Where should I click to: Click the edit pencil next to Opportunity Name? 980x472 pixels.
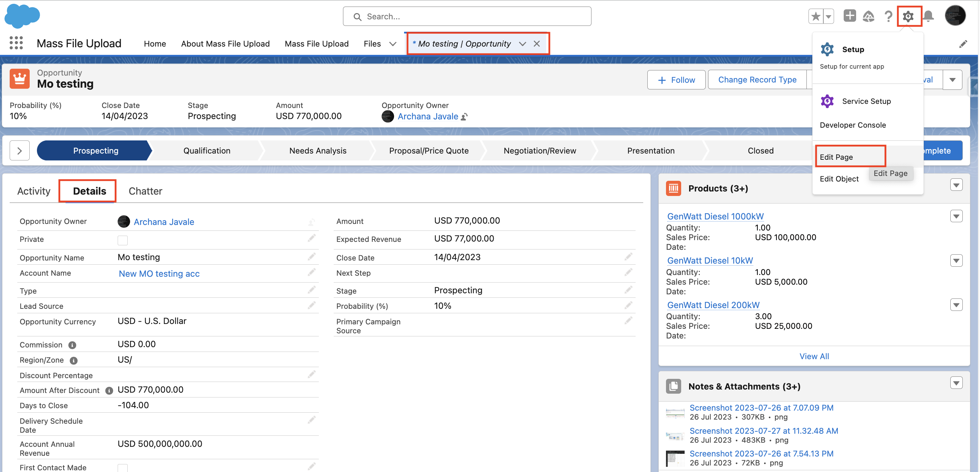coord(312,257)
